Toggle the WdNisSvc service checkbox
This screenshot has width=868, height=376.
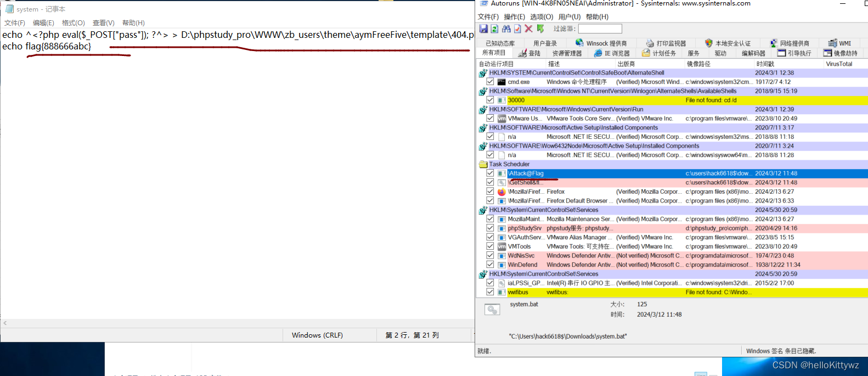click(x=490, y=256)
